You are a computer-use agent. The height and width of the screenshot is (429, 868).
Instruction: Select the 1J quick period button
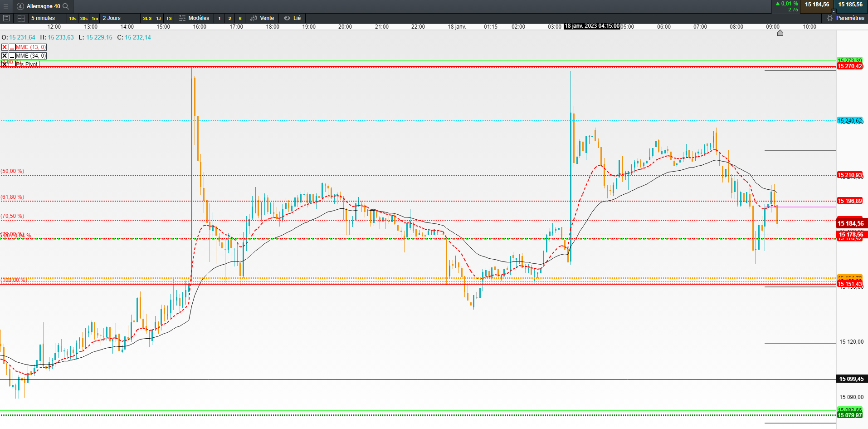pos(158,19)
